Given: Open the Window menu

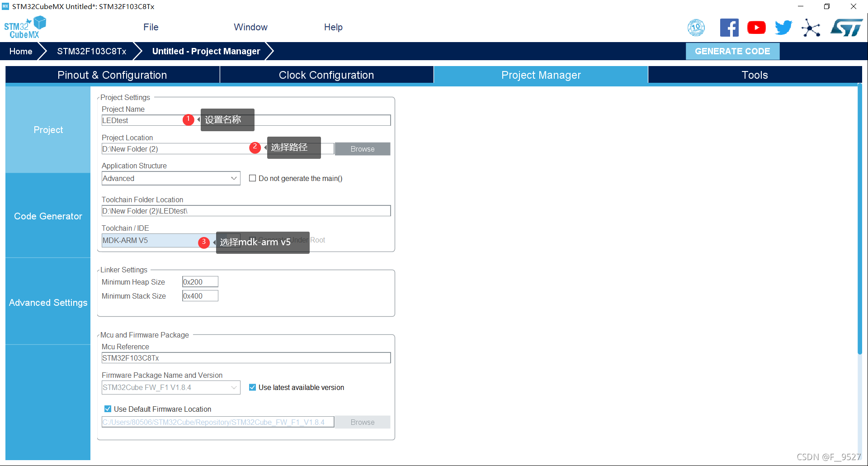Looking at the screenshot, I should point(250,27).
